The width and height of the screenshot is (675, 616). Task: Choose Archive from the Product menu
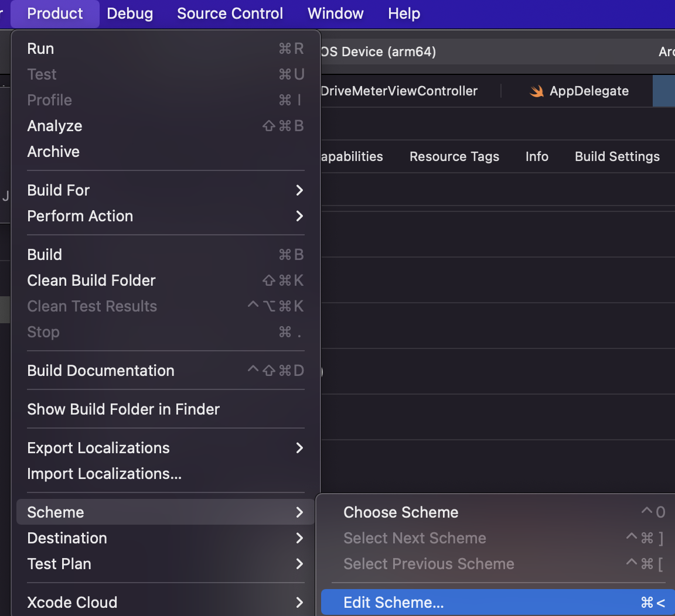[x=166, y=152]
